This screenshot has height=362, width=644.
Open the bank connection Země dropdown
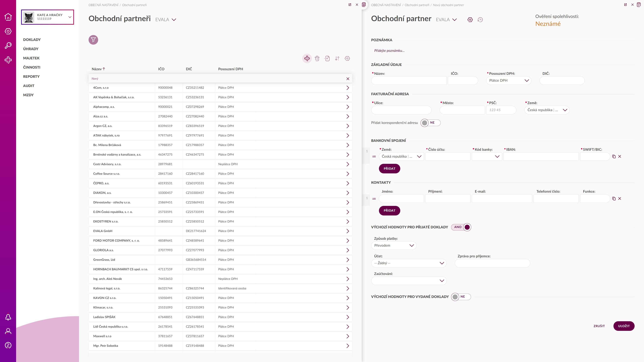(x=401, y=157)
